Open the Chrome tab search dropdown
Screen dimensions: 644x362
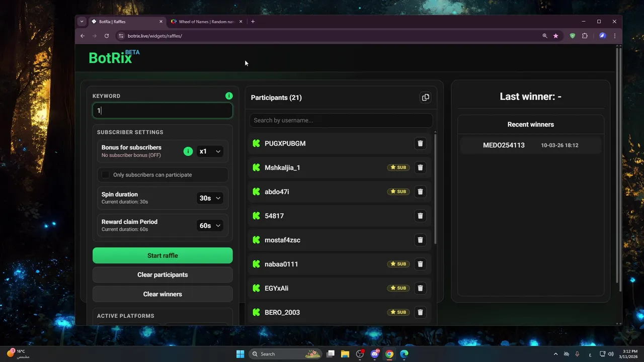pos(82,22)
